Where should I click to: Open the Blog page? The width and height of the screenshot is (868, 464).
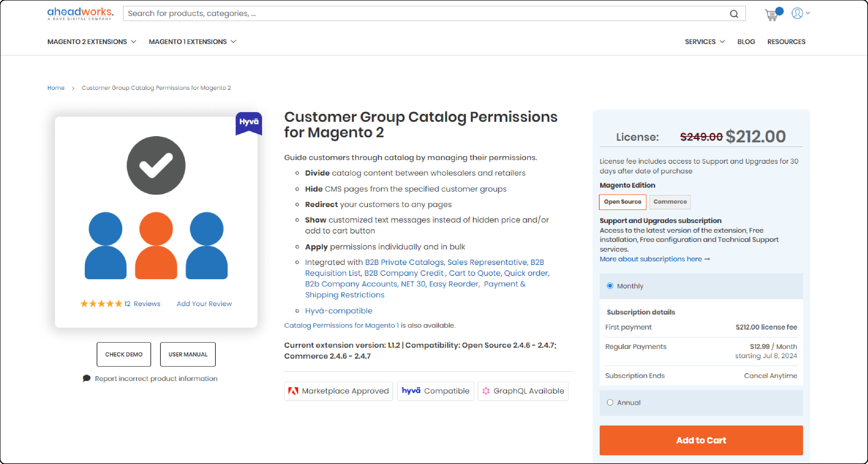[746, 42]
